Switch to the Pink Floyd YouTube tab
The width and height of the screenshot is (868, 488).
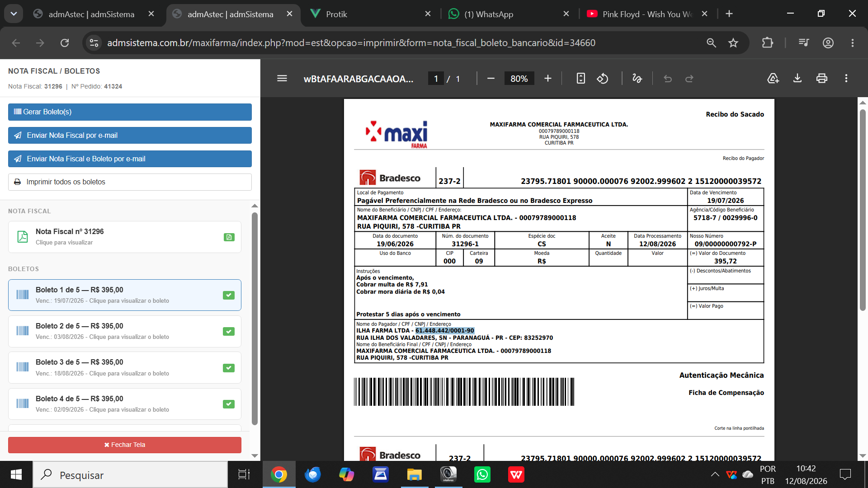point(647,14)
